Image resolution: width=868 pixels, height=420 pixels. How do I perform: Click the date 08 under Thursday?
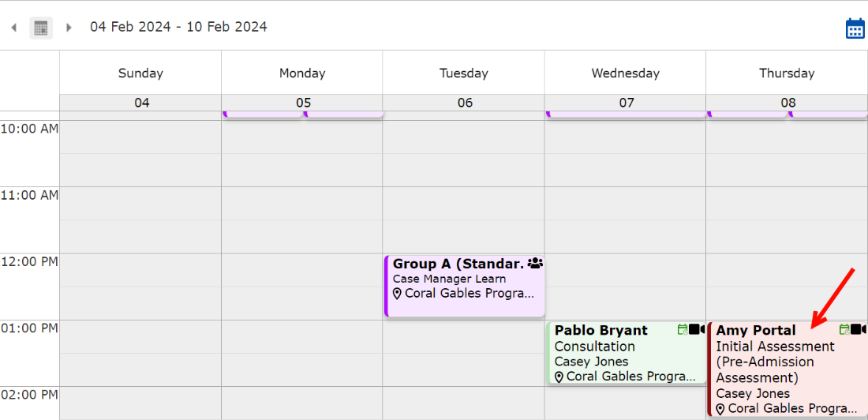(788, 103)
